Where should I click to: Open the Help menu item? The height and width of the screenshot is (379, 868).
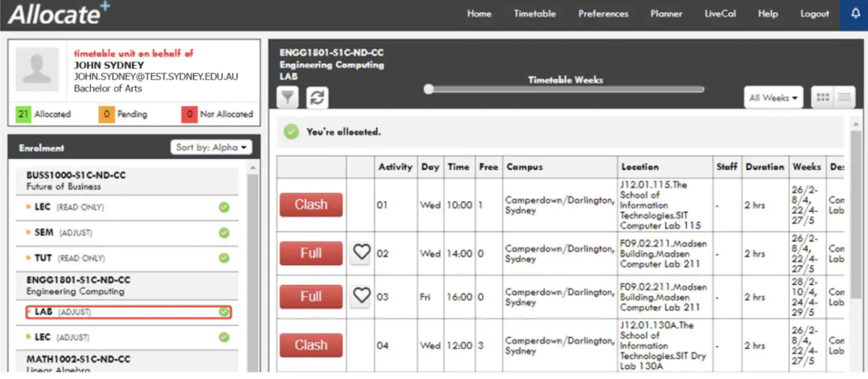click(768, 14)
